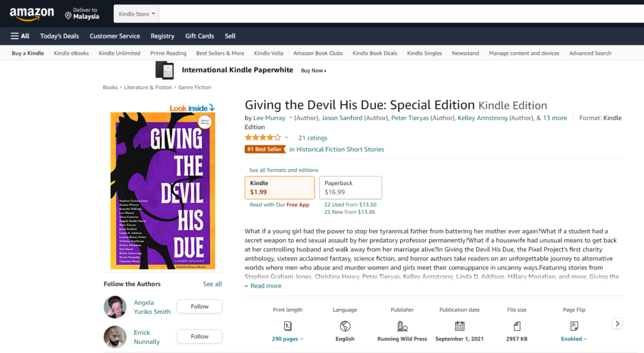Click the Deliver to Malaysia location pin
The image size is (644, 353).
68,16
